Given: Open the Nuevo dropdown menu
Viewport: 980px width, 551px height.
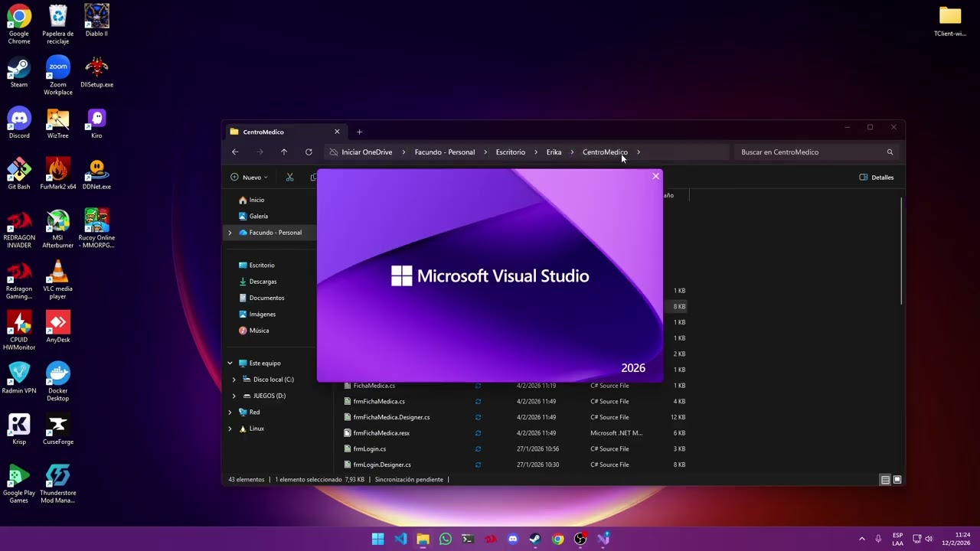Looking at the screenshot, I should pyautogui.click(x=250, y=178).
